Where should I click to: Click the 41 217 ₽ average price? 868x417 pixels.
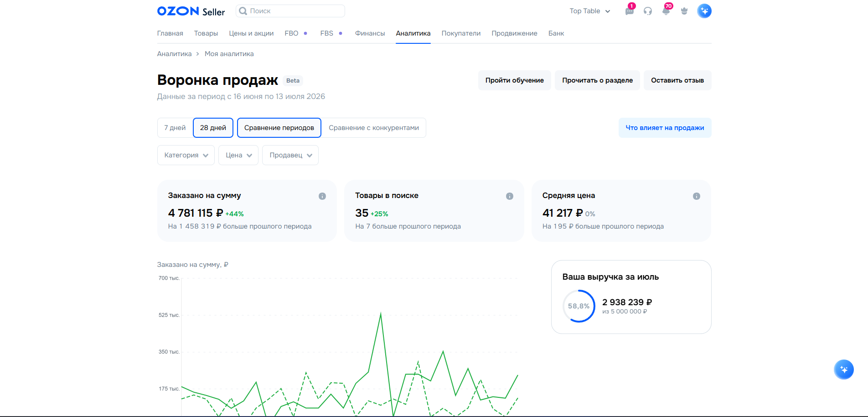(x=563, y=213)
